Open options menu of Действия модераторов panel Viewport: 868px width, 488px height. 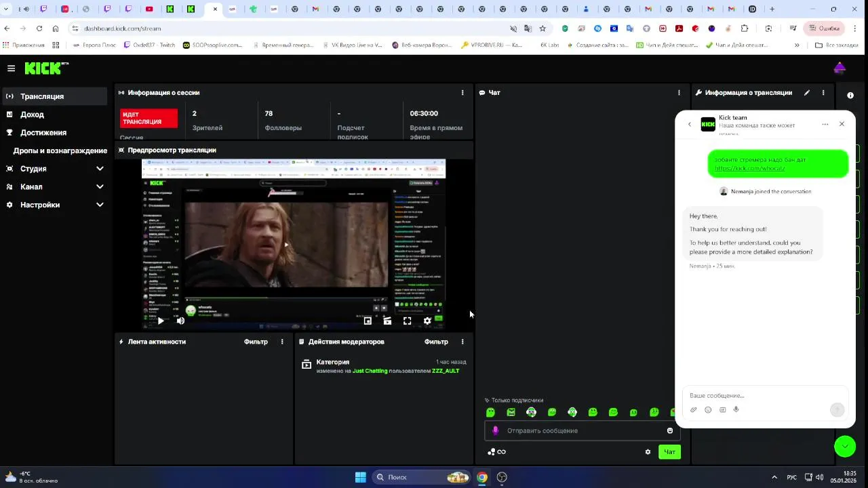[462, 342]
